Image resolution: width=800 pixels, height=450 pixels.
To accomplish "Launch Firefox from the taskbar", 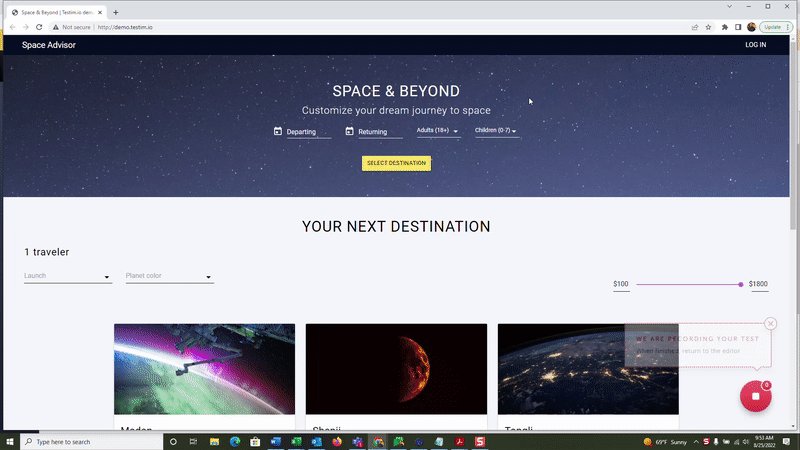I will [337, 441].
